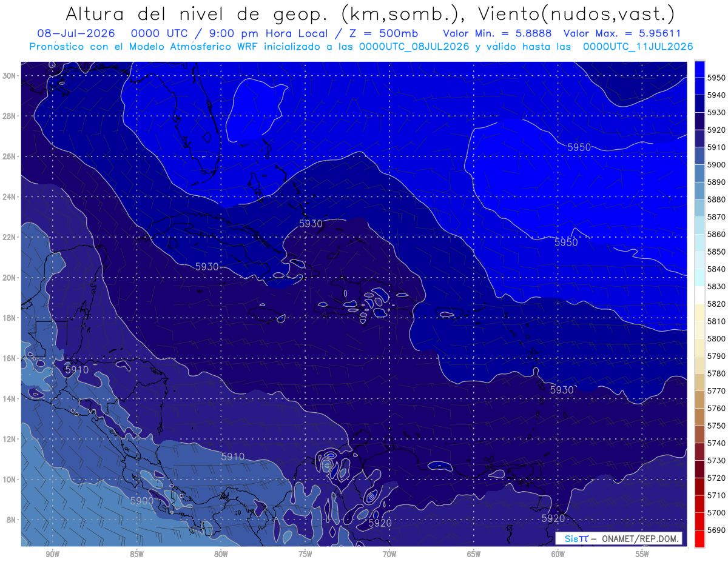Click the 75W longitude axis label
The height and width of the screenshot is (562, 728).
coord(305,554)
